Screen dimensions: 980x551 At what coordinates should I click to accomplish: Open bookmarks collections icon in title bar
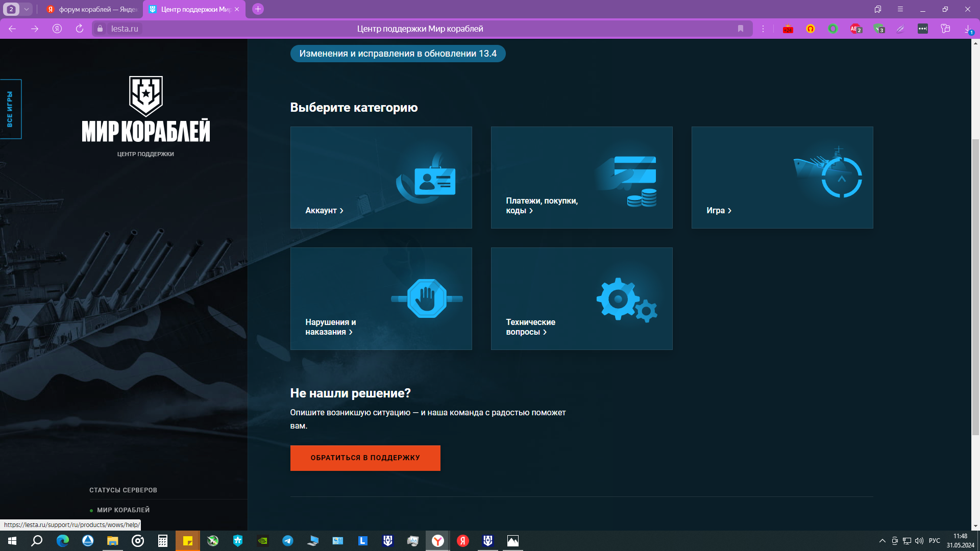(x=878, y=9)
